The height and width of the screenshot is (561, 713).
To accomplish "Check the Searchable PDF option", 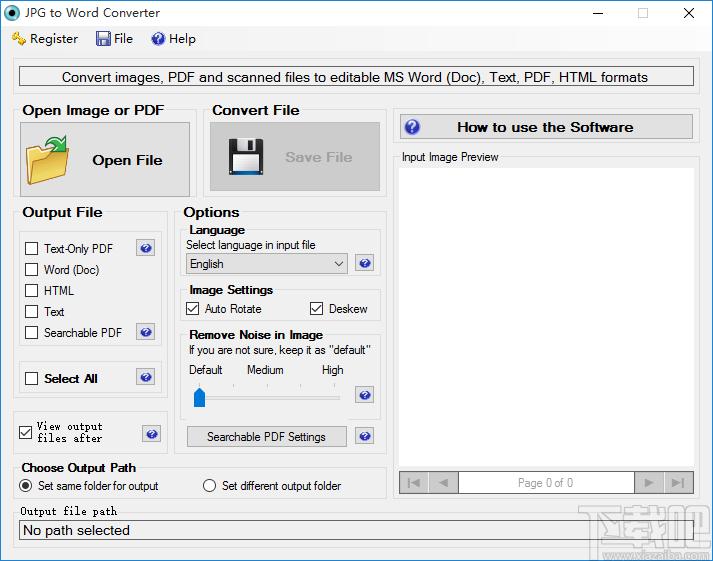I will (31, 332).
